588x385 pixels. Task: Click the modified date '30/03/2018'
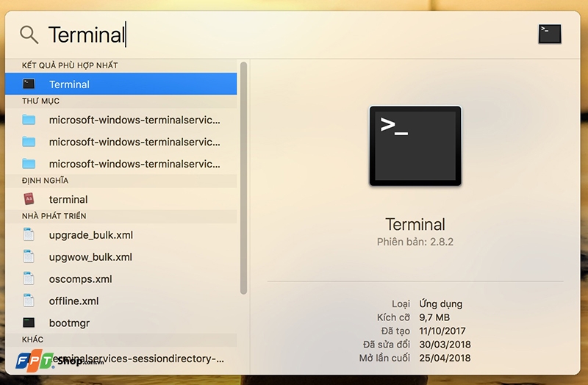coord(445,345)
